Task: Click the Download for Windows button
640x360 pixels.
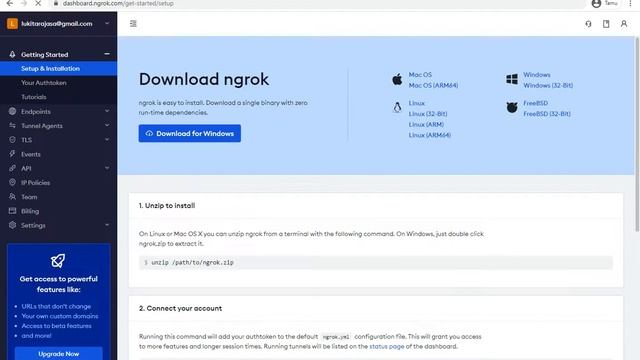Action: point(189,133)
